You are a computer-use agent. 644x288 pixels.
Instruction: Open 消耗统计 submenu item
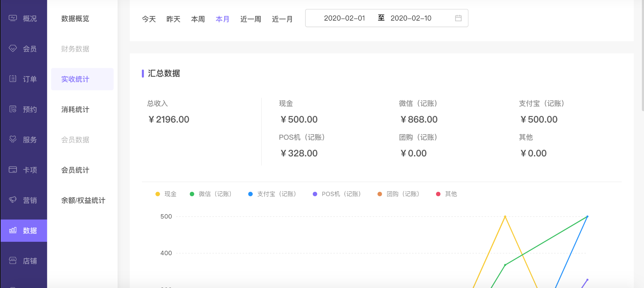(x=75, y=110)
